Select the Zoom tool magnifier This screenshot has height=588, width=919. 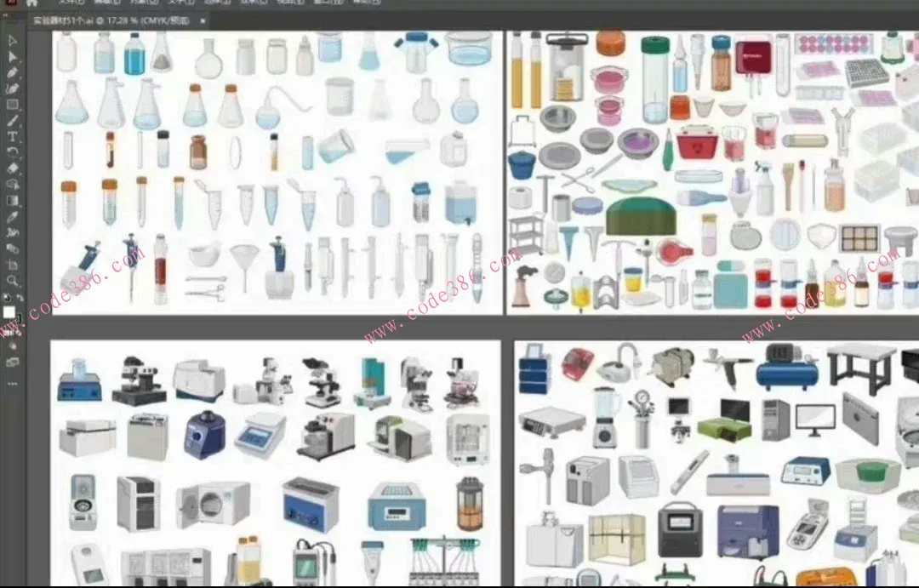click(12, 280)
